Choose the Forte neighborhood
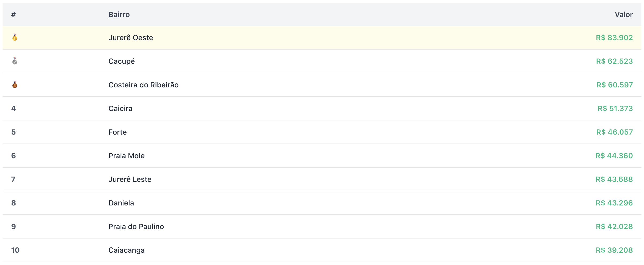 117,132
